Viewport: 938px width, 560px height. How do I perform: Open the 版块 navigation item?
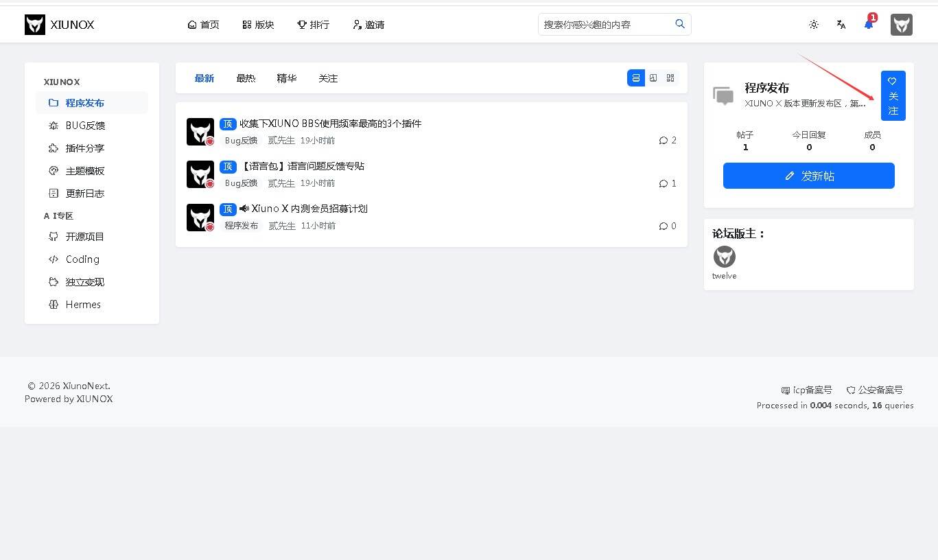[258, 25]
